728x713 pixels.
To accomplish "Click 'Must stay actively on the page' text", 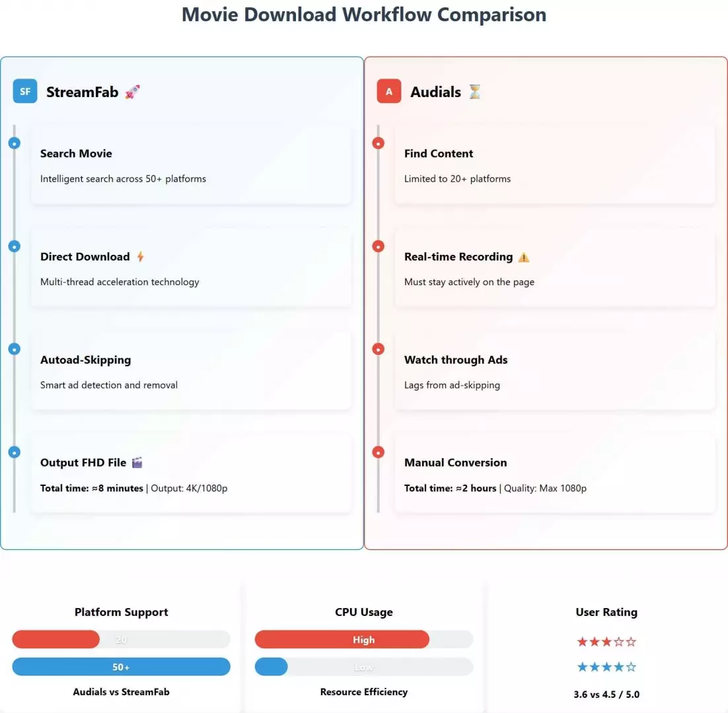I will [470, 282].
